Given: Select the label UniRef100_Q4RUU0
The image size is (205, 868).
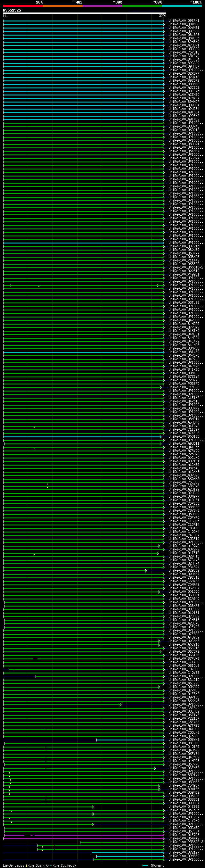Looking at the screenshot, I should 184,320.
